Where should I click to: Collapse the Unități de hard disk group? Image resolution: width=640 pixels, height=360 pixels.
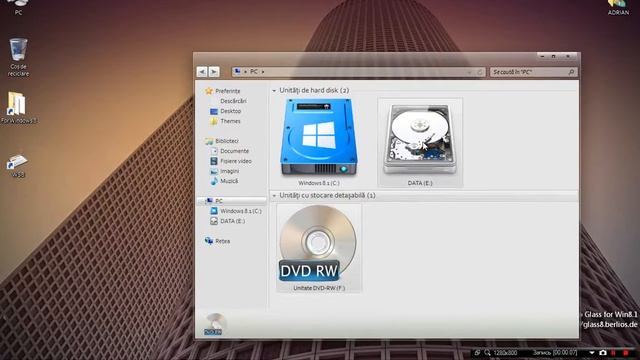click(274, 91)
